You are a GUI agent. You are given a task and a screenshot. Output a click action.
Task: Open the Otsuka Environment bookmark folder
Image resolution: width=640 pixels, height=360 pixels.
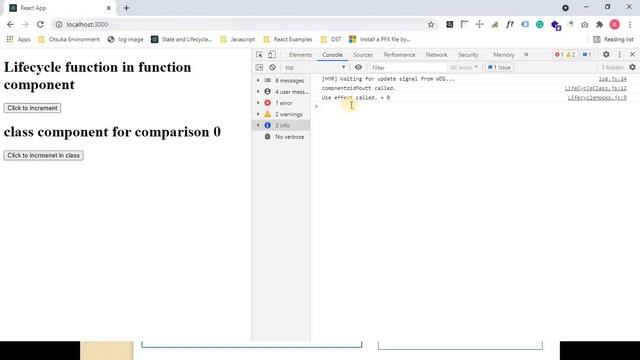(x=69, y=39)
